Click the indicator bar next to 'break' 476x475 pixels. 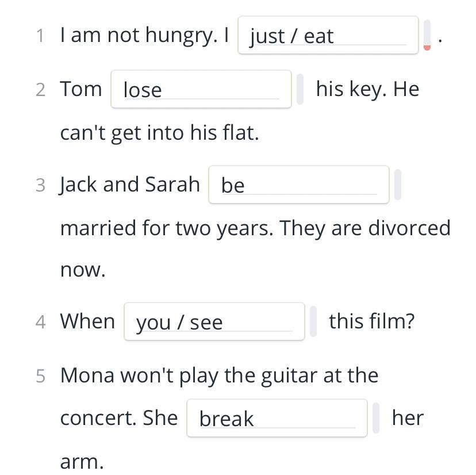(x=376, y=418)
